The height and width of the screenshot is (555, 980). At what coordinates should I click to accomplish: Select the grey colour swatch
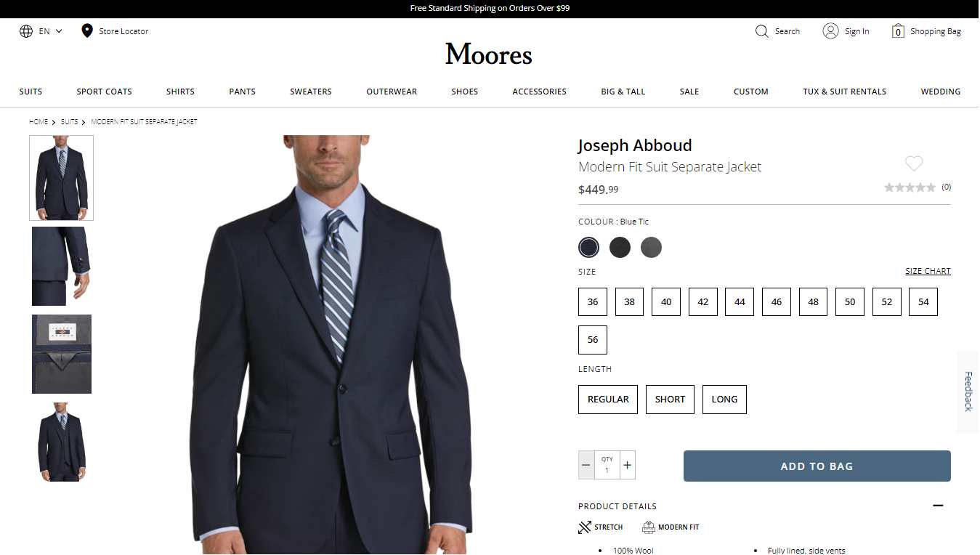coord(651,248)
